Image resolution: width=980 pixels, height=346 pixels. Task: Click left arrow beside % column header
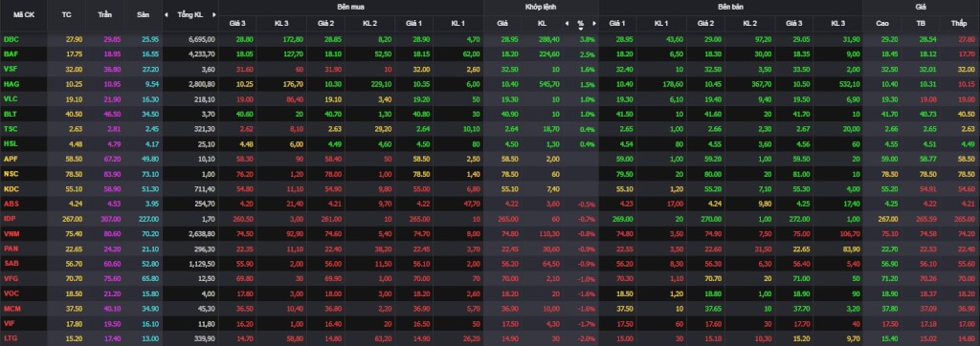point(567,23)
